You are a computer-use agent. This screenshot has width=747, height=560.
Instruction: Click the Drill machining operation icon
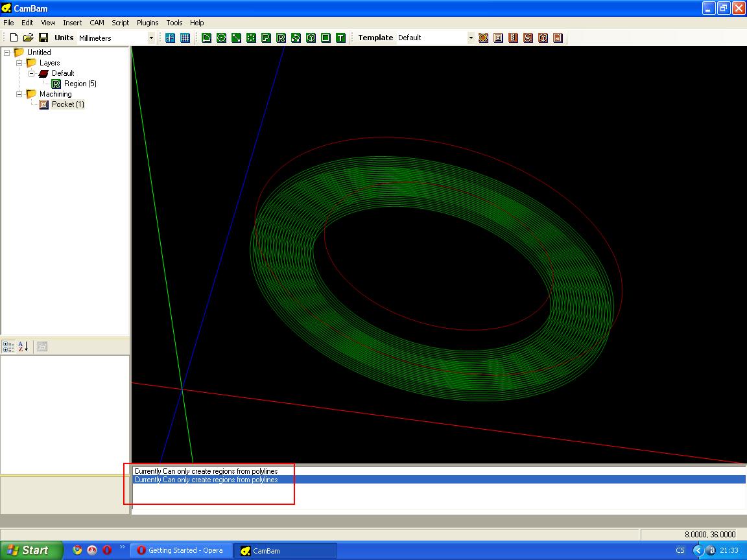click(x=513, y=38)
